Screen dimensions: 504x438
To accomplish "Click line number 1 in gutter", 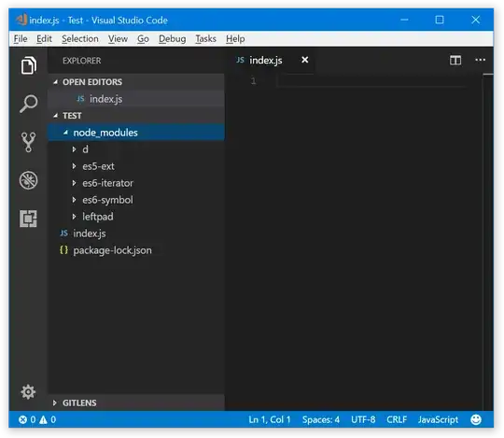I will coord(253,80).
